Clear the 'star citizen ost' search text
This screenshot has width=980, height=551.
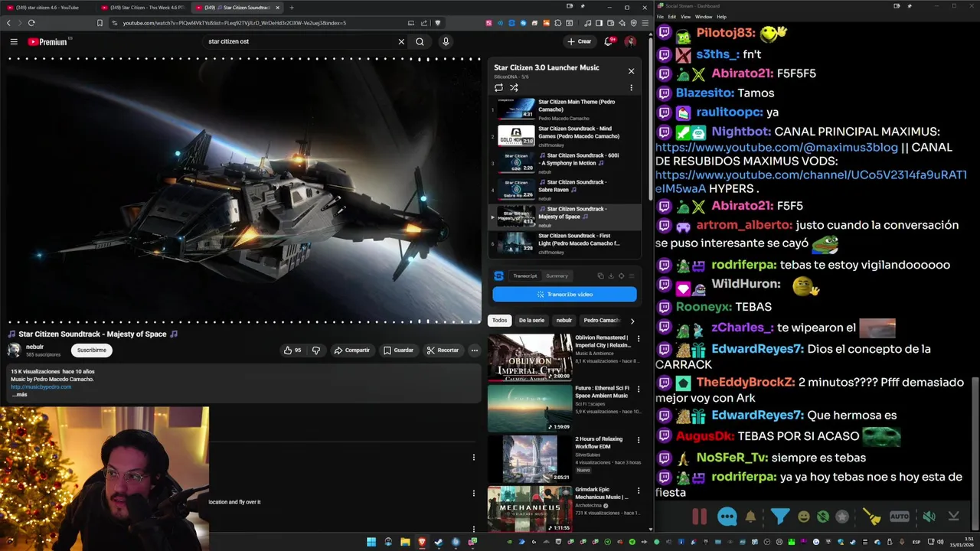[401, 41]
